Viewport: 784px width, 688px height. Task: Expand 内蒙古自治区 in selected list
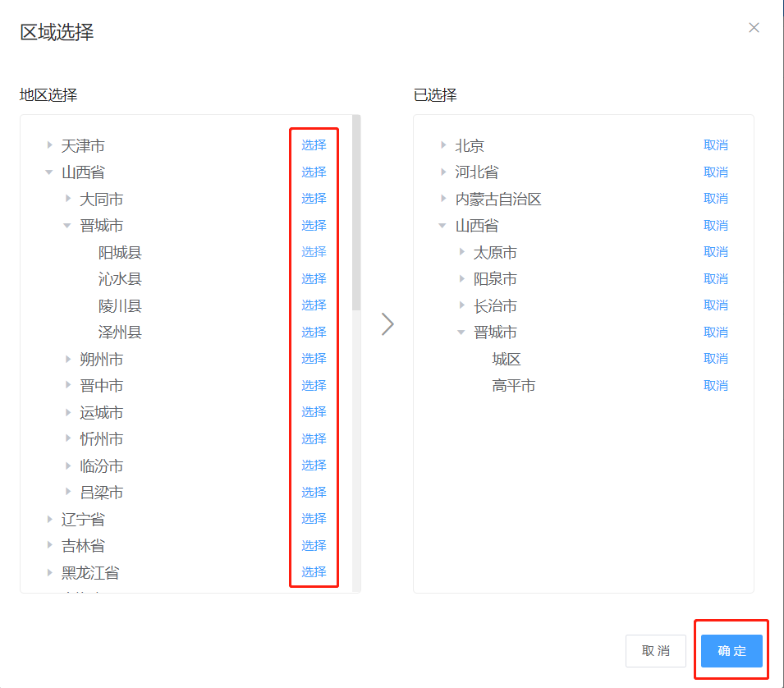pyautogui.click(x=443, y=200)
